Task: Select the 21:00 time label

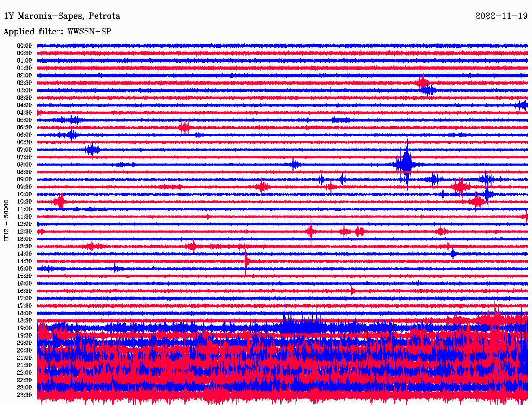Action: coord(24,358)
